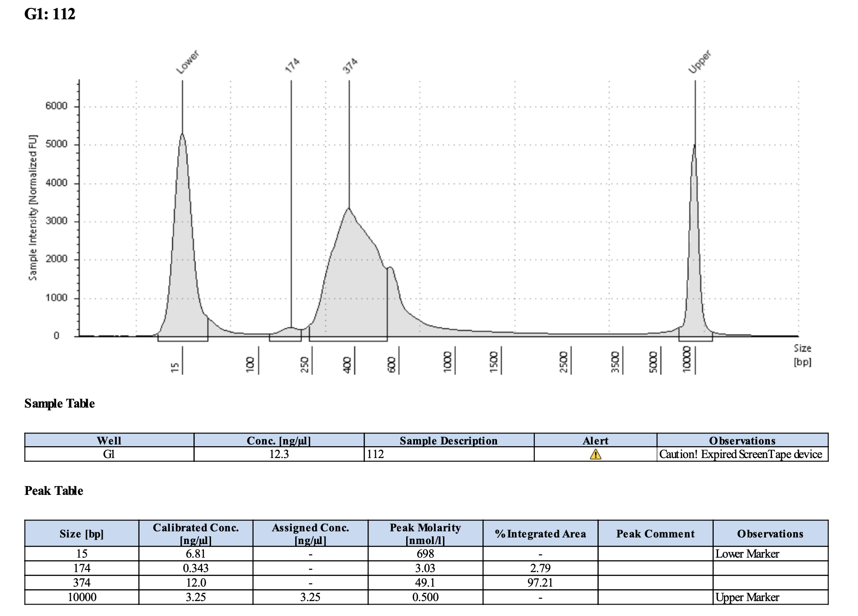Select the 97.21 integrated area cell
Viewport: 858px width, 616px height.
[x=540, y=583]
